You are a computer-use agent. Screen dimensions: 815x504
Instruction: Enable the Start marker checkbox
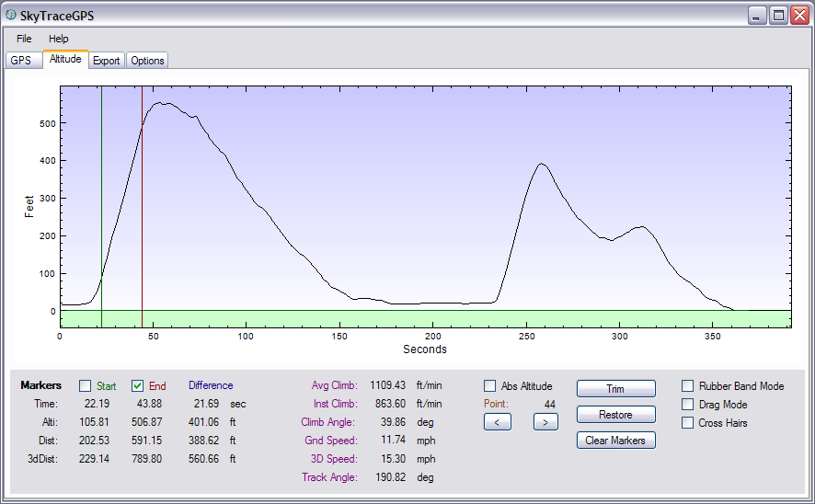coord(85,385)
